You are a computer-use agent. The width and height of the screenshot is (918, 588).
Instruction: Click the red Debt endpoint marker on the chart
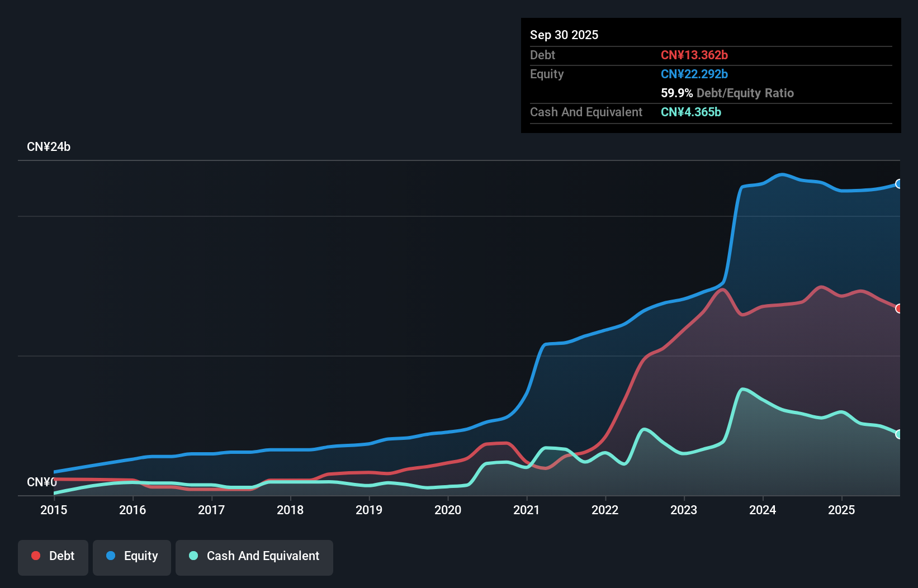[899, 308]
